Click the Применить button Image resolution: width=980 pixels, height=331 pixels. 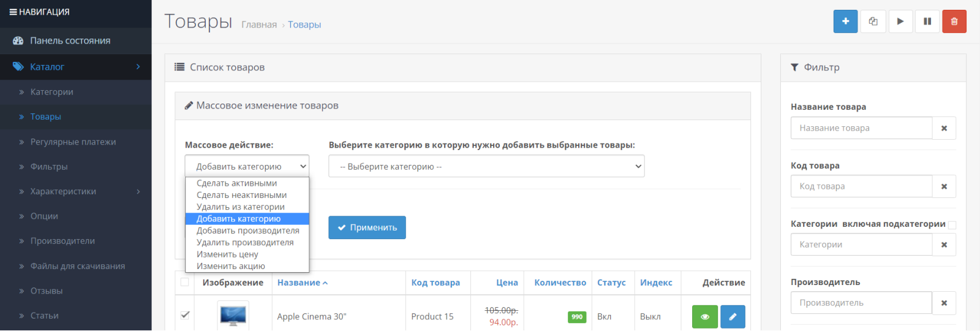coord(367,227)
